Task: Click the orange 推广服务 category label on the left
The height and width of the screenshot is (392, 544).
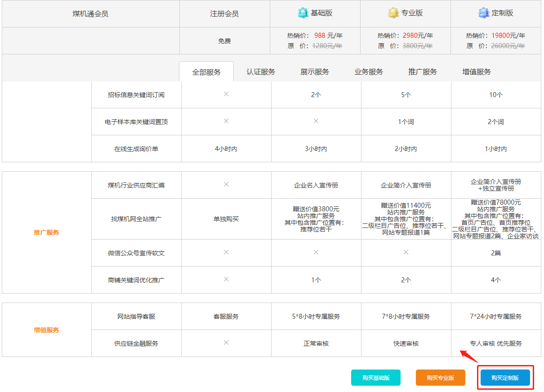Action: 46,232
